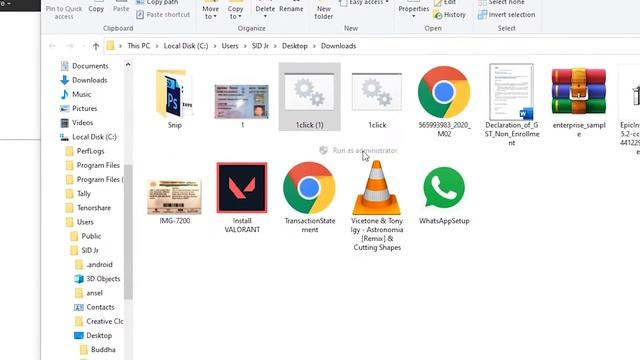Open the PerfLogs folder in tree
This screenshot has height=360, width=640.
(85, 151)
